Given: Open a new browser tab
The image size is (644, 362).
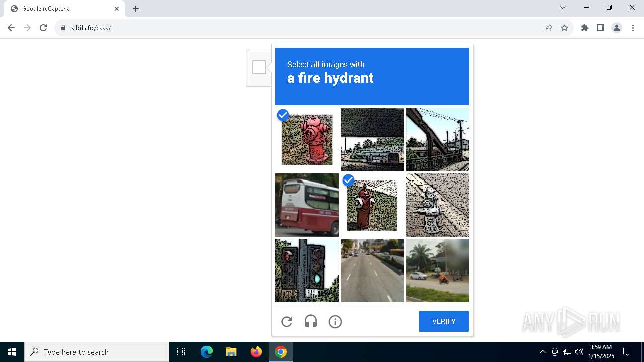Looking at the screenshot, I should click(x=136, y=9).
